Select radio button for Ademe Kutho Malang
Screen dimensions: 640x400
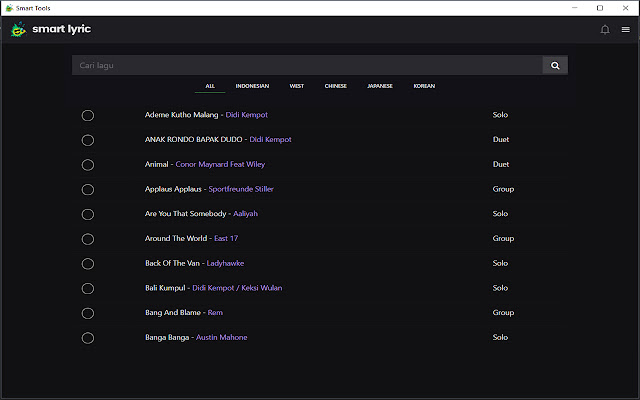pos(88,116)
